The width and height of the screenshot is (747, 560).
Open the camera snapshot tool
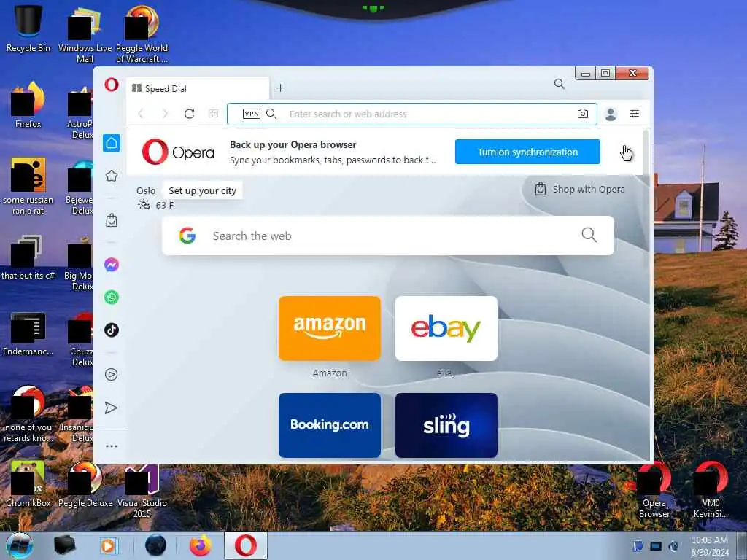tap(583, 114)
